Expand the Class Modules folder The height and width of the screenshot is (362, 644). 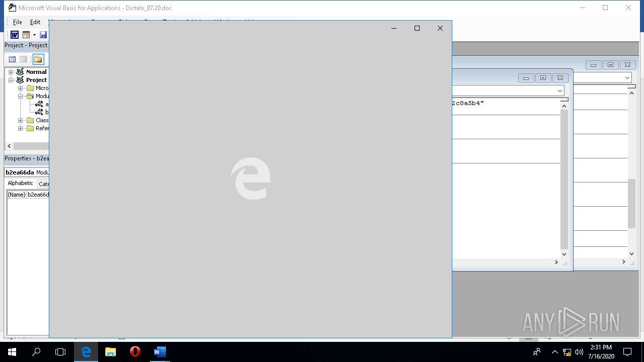coord(21,120)
